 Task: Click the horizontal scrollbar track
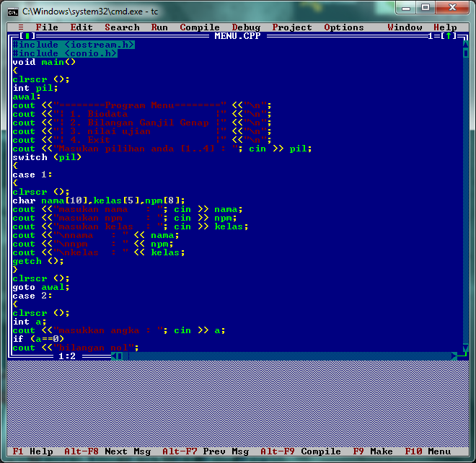pyautogui.click(x=287, y=356)
